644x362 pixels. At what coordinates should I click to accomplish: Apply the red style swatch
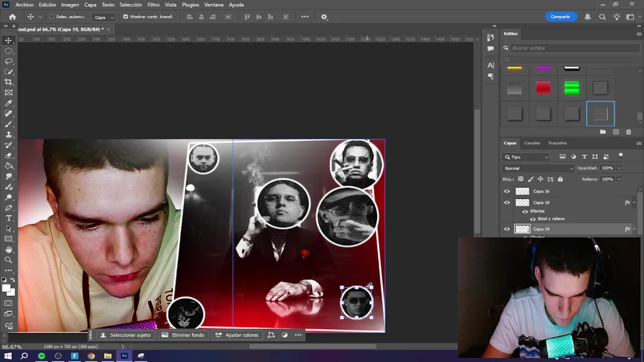pyautogui.click(x=543, y=88)
